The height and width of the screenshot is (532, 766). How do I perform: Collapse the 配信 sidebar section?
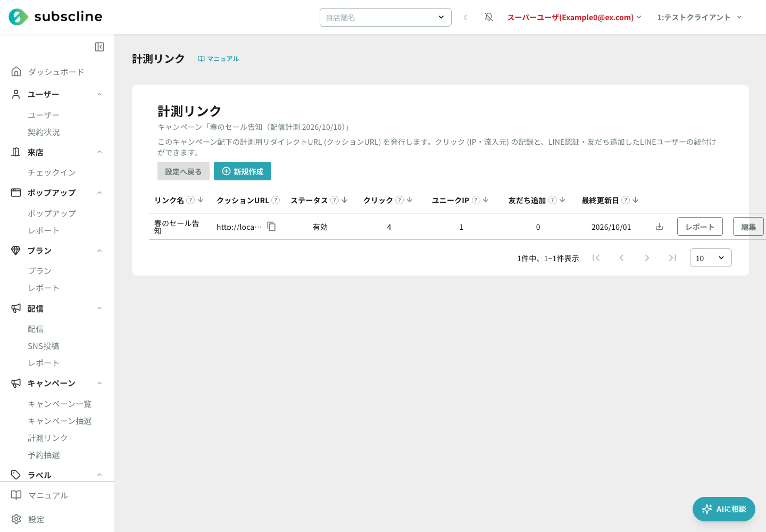point(99,309)
